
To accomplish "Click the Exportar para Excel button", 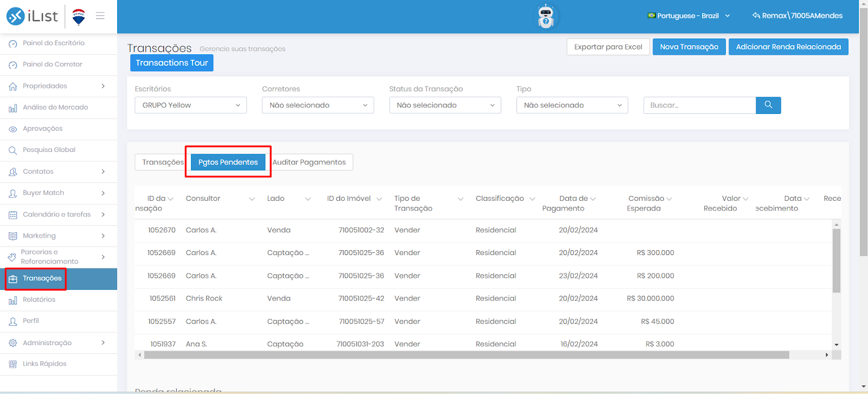I will [608, 47].
